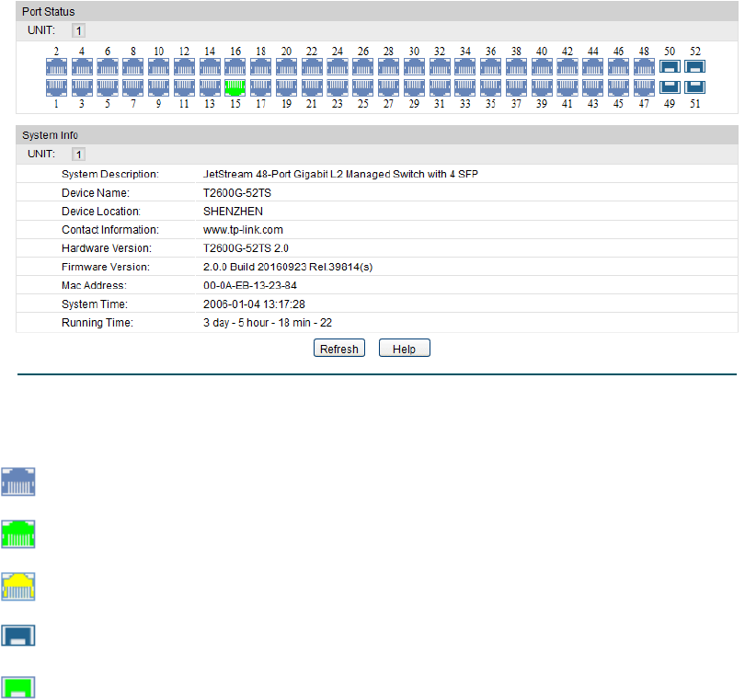Screen dimensions: 745x700
Task: Click SFP port 51 icon
Action: pos(695,87)
